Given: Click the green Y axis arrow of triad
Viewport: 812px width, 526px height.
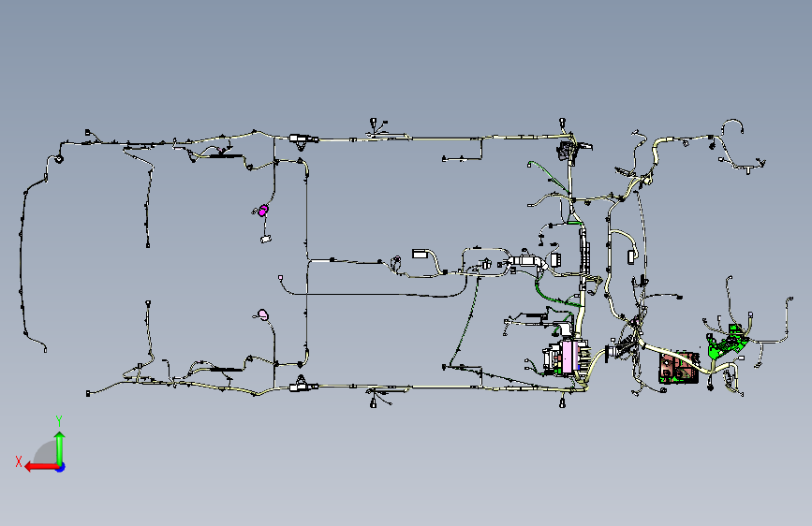Looking at the screenshot, I should (60, 448).
